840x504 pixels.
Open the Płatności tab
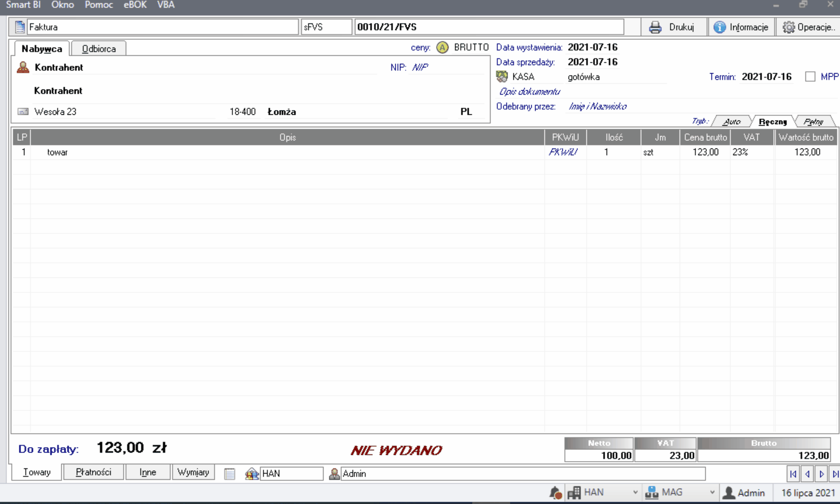pos(93,472)
